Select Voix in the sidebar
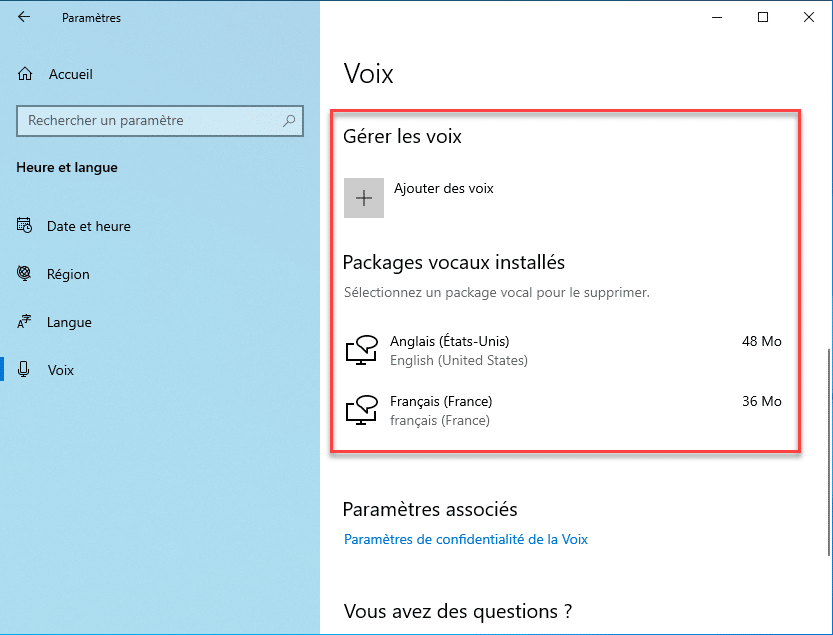The width and height of the screenshot is (833, 635). click(x=61, y=370)
